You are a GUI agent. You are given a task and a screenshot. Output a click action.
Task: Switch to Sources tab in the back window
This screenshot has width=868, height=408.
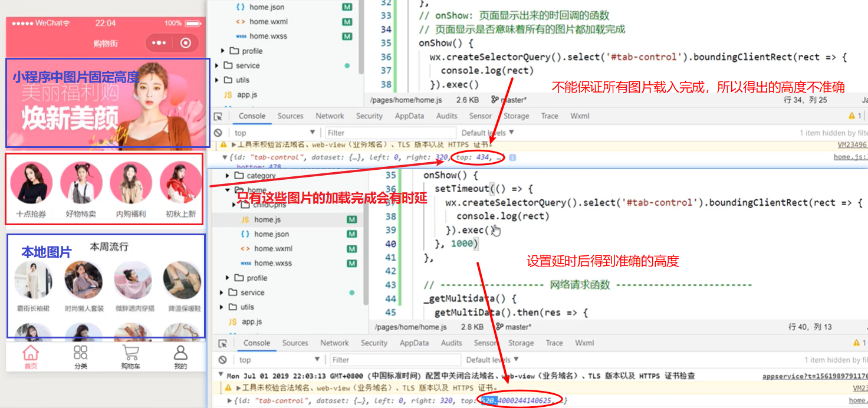[x=290, y=116]
